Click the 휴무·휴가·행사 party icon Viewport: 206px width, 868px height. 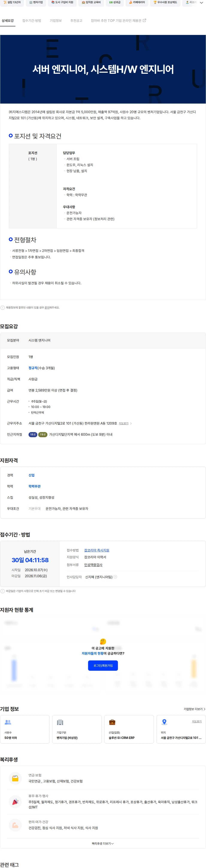15,802
